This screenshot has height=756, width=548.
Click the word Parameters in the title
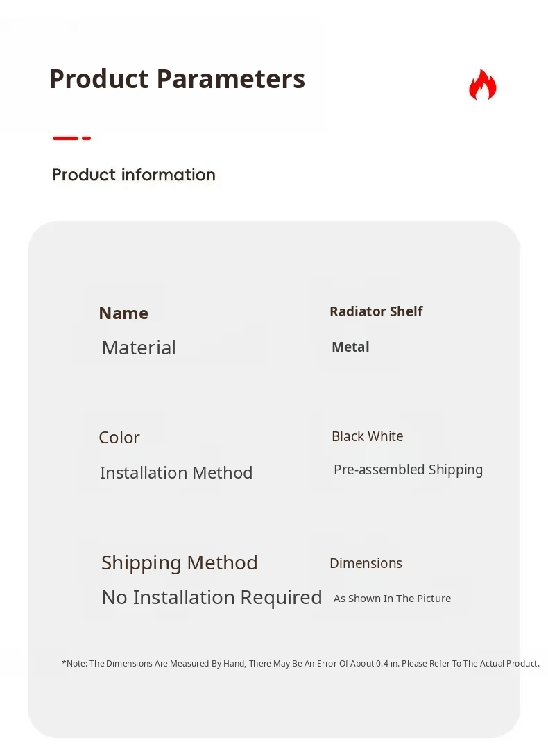tap(231, 79)
